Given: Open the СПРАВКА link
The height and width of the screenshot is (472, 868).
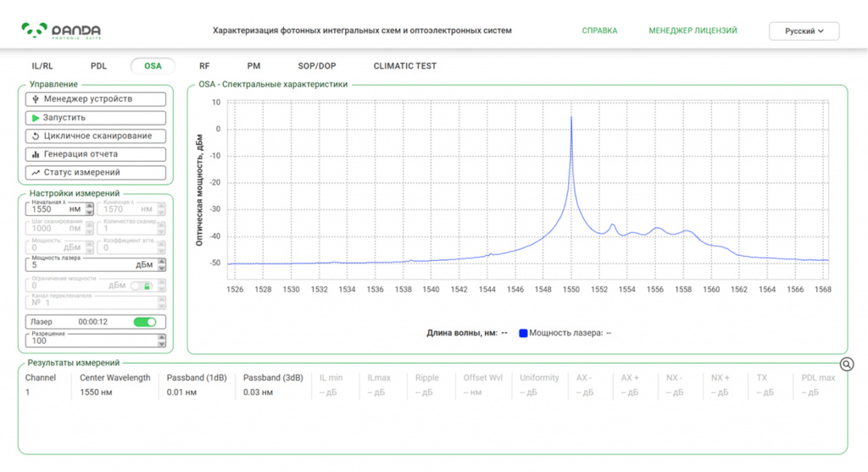Looking at the screenshot, I should (599, 31).
